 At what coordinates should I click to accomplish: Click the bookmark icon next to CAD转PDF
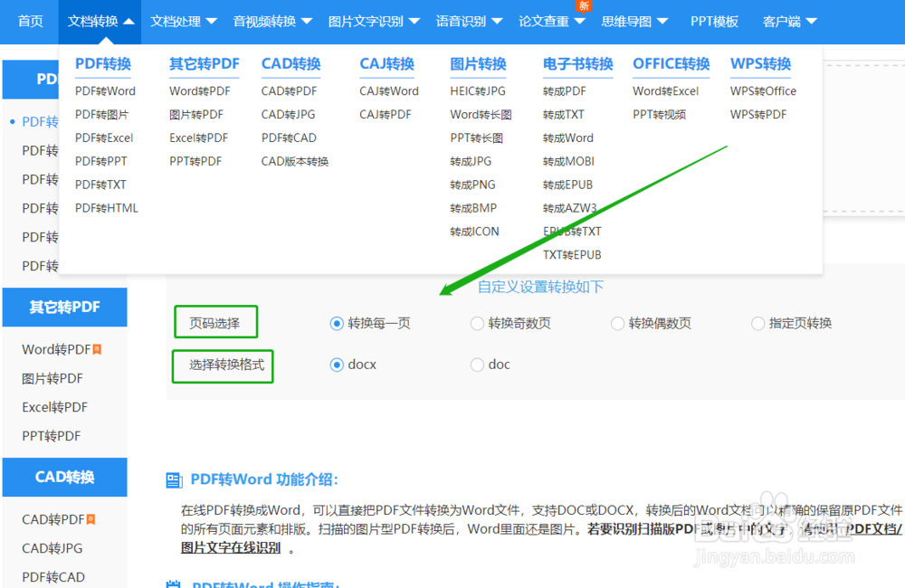click(90, 517)
